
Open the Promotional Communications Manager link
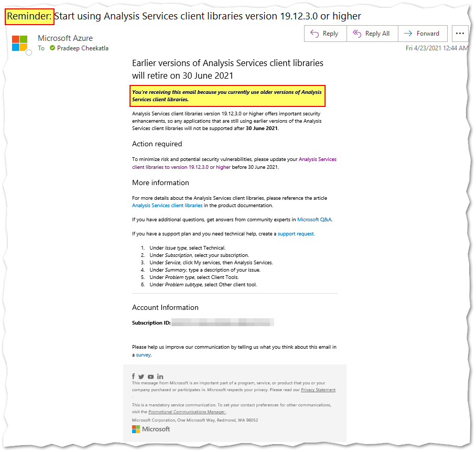187,412
